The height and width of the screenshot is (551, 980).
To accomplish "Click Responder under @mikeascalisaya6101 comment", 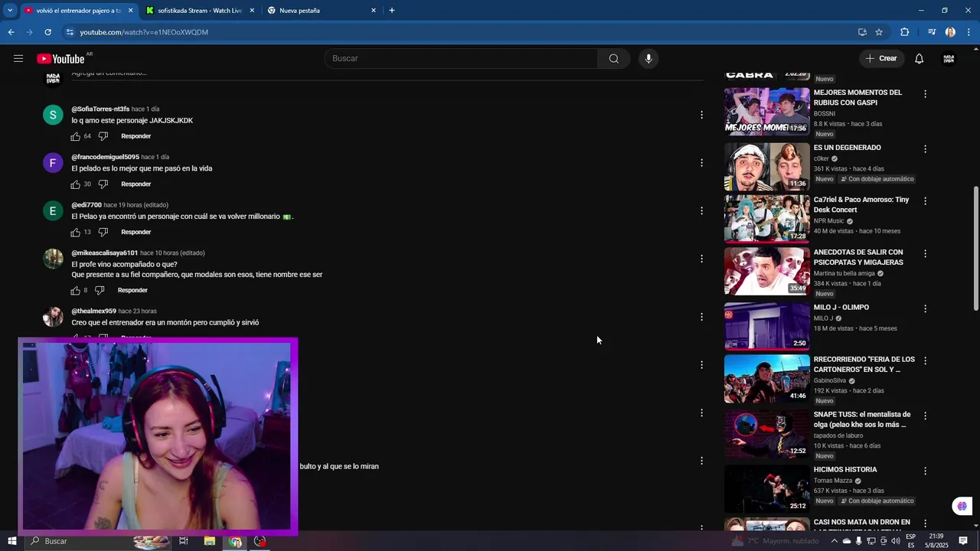I will pyautogui.click(x=132, y=291).
